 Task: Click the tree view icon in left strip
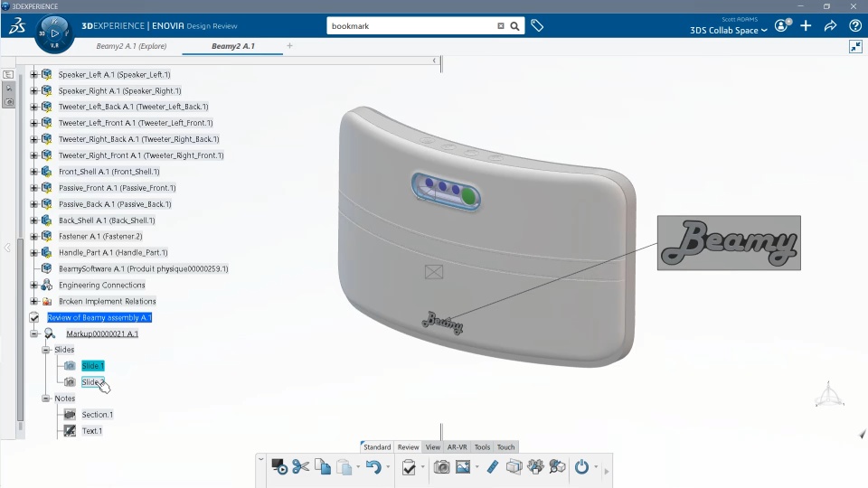point(8,74)
